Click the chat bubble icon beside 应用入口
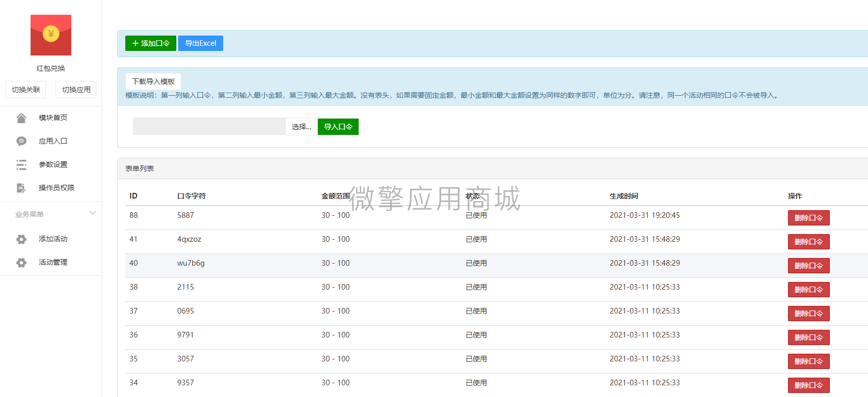 coord(21,141)
